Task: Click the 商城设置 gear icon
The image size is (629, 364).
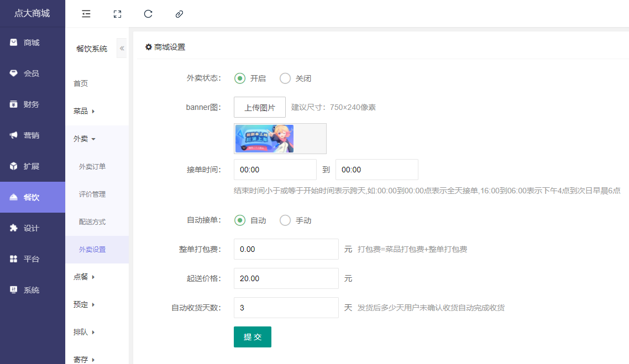Action: click(149, 47)
